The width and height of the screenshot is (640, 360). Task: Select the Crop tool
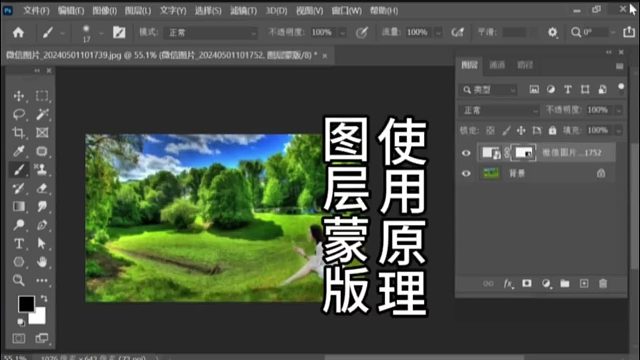coord(18,133)
